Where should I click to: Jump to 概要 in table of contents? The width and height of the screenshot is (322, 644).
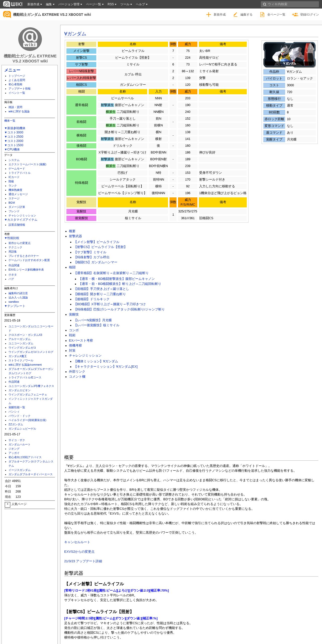pos(72,231)
